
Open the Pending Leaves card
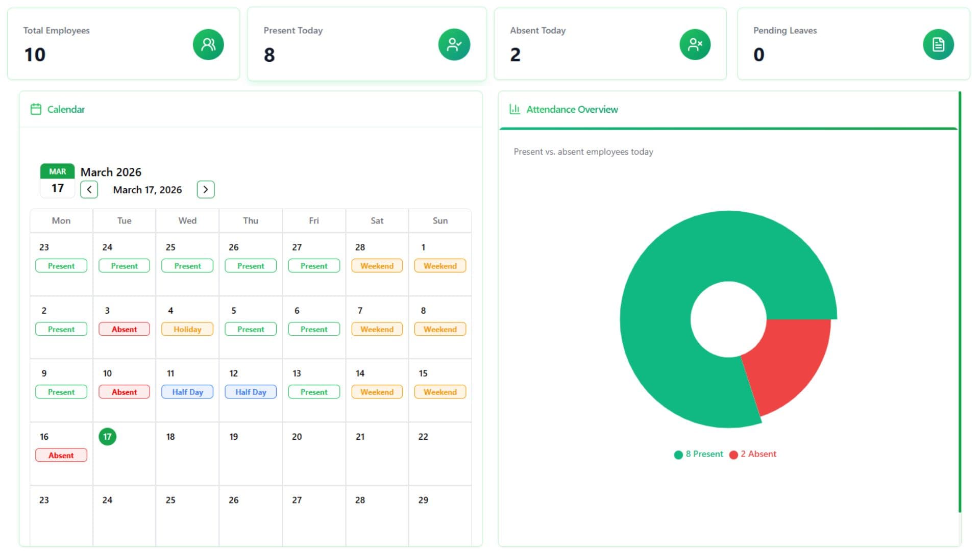click(x=853, y=44)
